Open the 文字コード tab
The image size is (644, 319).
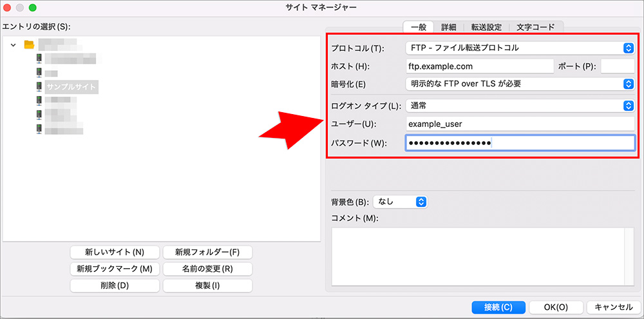point(536,27)
